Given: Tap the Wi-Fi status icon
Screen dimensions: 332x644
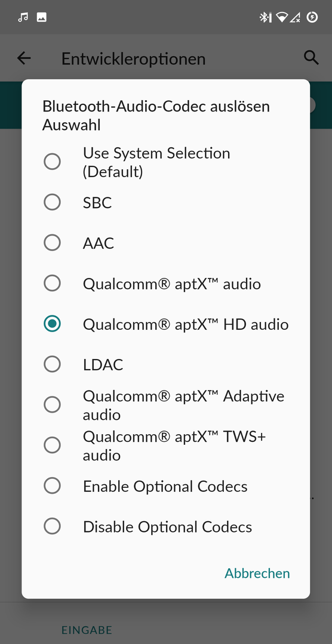Looking at the screenshot, I should [282, 17].
